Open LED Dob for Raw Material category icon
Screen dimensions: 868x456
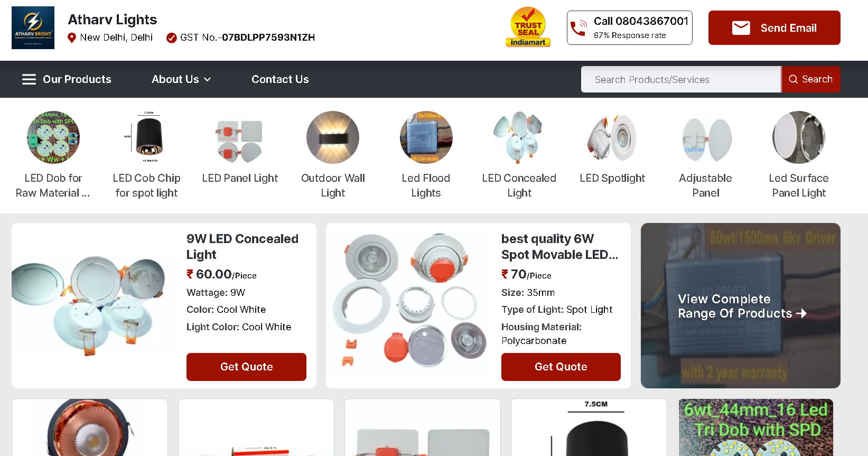53,137
